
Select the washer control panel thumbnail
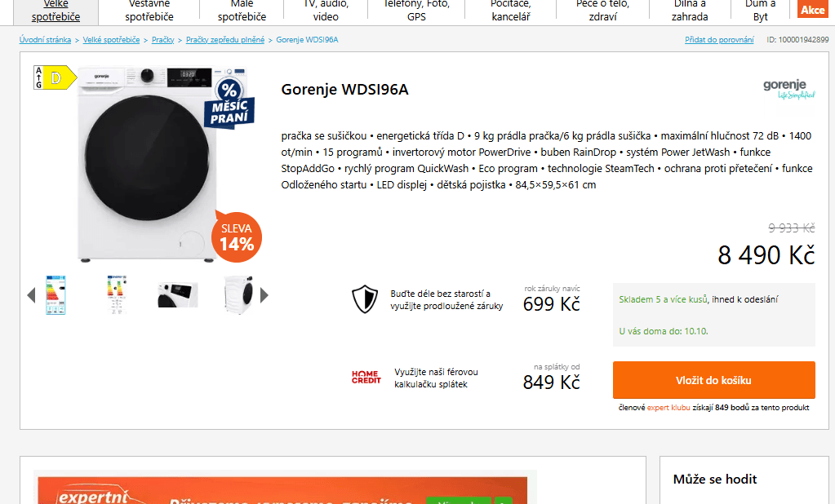[x=178, y=295]
